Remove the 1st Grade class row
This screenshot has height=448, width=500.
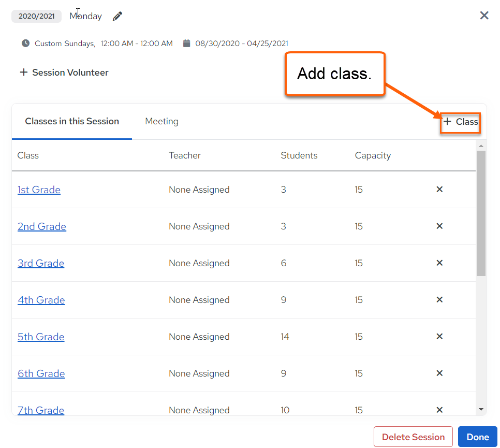tap(439, 189)
